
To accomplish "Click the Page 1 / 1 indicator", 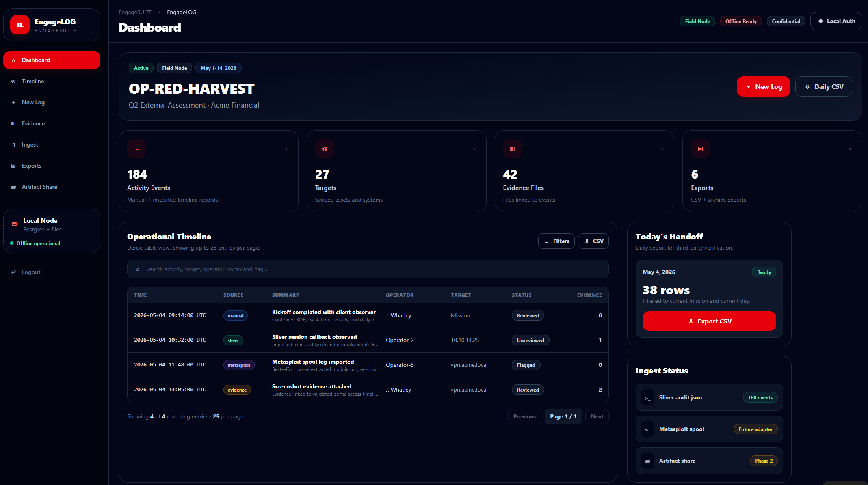I will coord(563,416).
